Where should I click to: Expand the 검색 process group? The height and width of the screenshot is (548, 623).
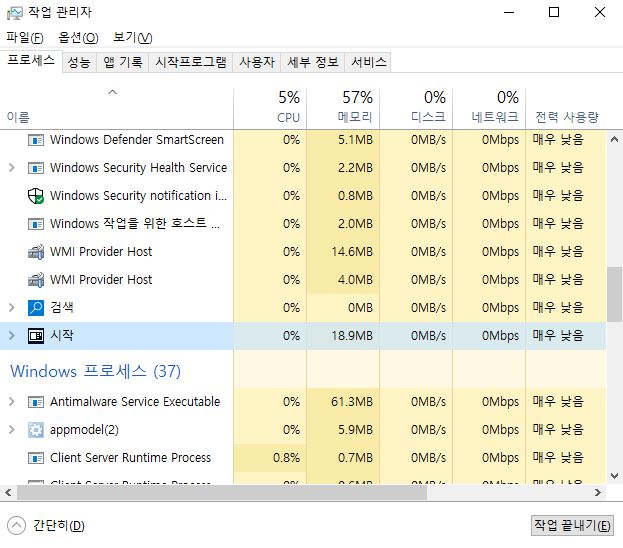(x=12, y=308)
